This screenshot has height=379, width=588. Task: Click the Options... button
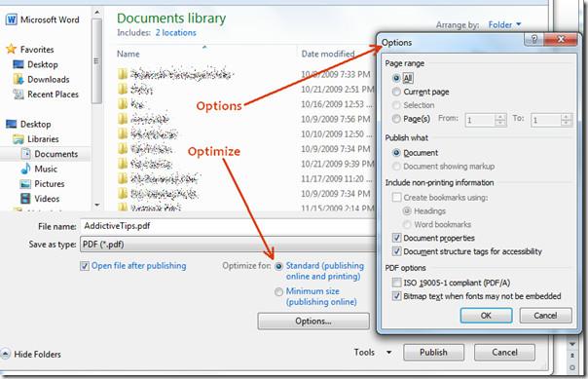pyautogui.click(x=313, y=322)
